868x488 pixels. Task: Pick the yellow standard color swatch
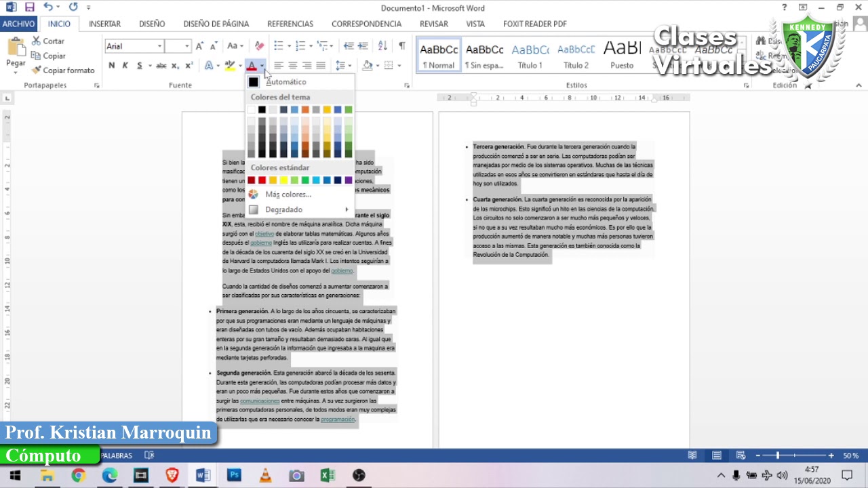(284, 180)
